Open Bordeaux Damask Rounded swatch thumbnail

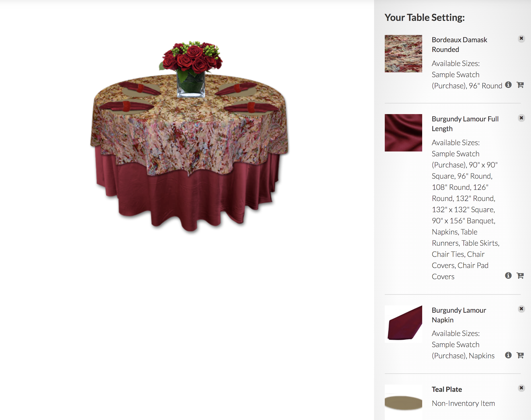pos(403,54)
